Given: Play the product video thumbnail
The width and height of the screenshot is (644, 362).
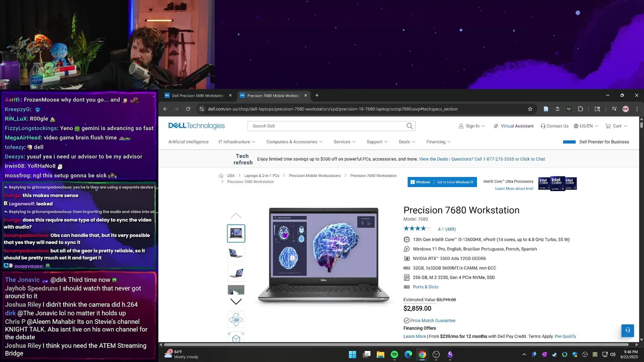Looking at the screenshot, I should (x=236, y=290).
